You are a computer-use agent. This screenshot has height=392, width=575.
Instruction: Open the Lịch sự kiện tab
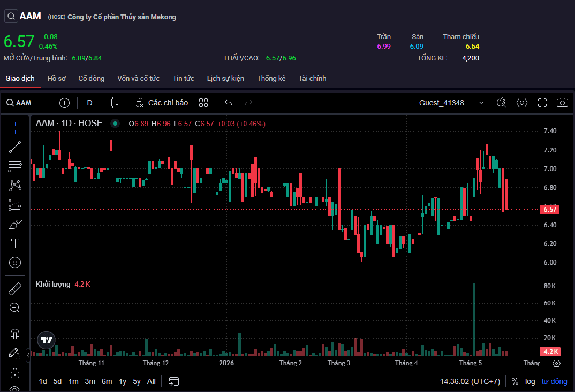tap(225, 79)
